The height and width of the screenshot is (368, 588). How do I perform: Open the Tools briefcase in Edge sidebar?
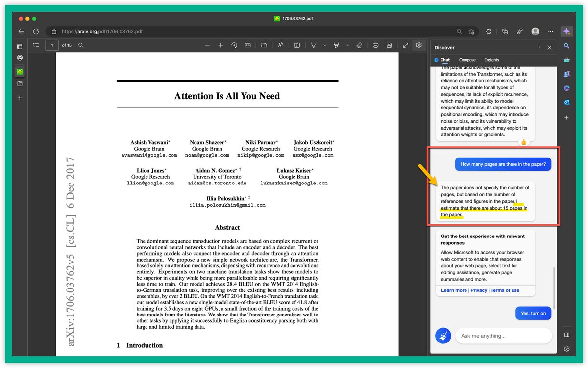566,60
